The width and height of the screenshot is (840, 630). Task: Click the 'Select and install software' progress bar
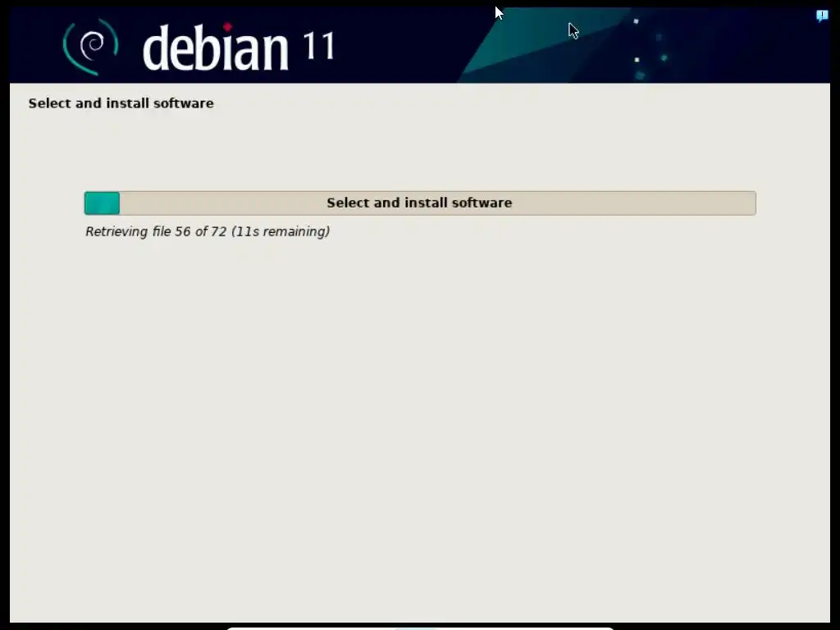420,203
